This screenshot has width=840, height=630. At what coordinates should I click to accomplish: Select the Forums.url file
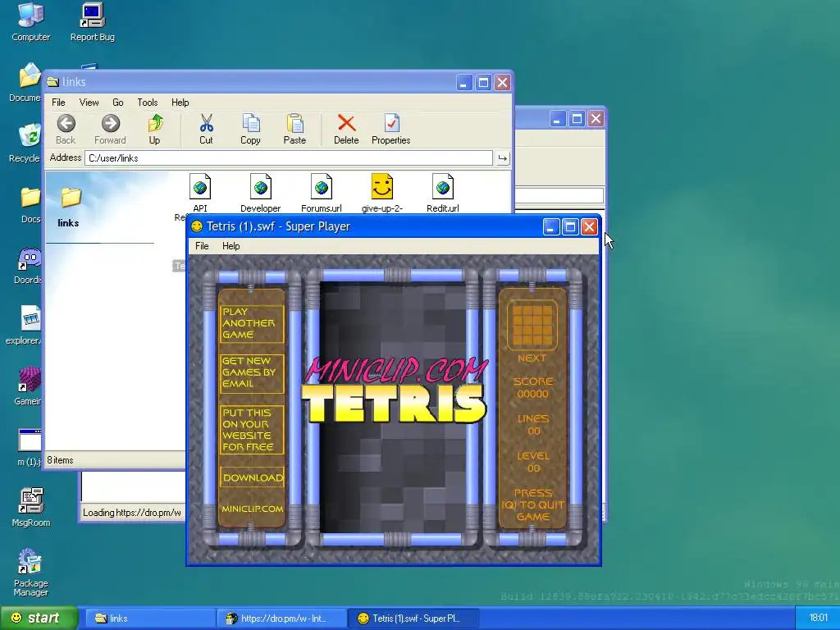[322, 187]
